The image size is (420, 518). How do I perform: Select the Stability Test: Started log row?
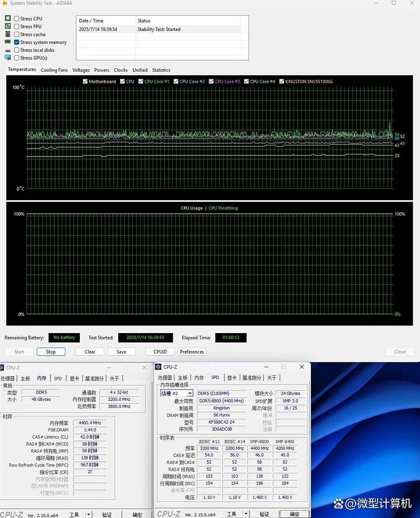[x=160, y=29]
